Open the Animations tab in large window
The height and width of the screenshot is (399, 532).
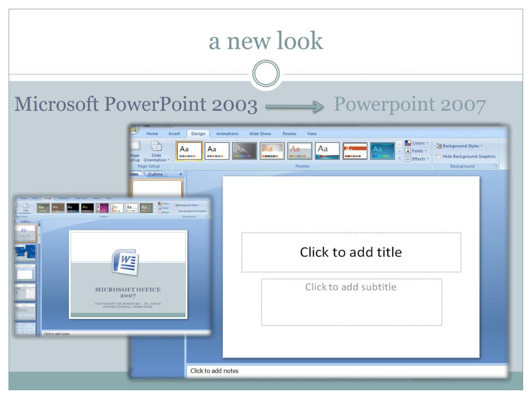point(228,134)
